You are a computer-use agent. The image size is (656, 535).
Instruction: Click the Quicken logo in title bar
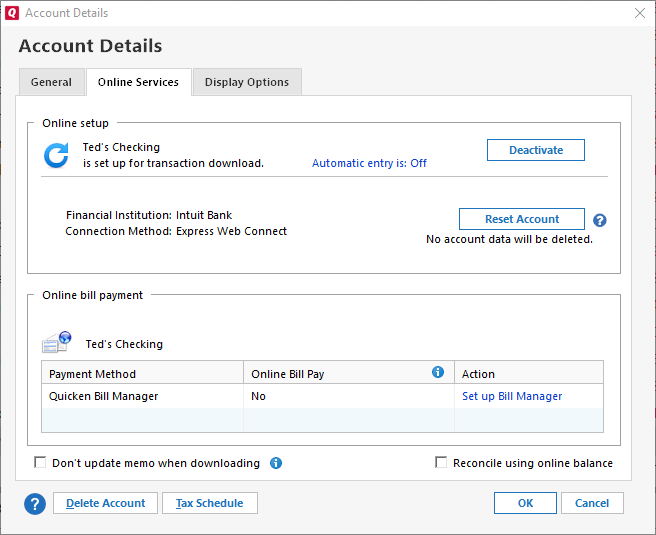[12, 13]
